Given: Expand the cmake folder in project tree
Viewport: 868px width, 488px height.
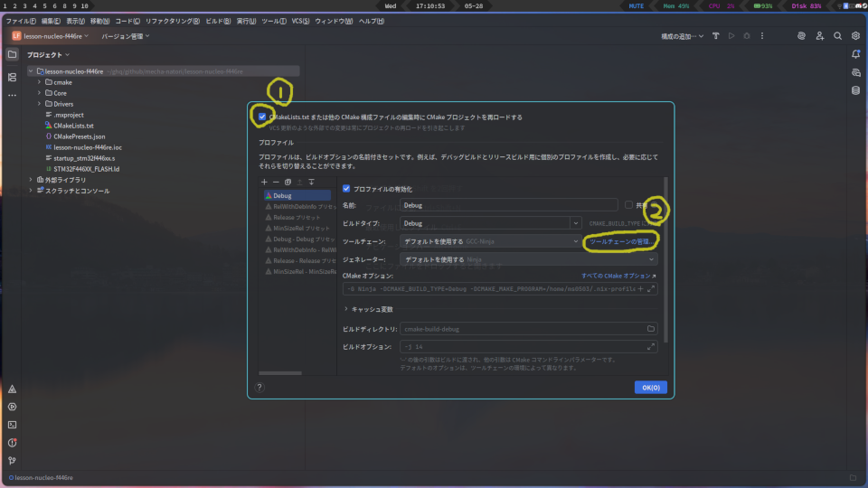Looking at the screenshot, I should tap(39, 82).
